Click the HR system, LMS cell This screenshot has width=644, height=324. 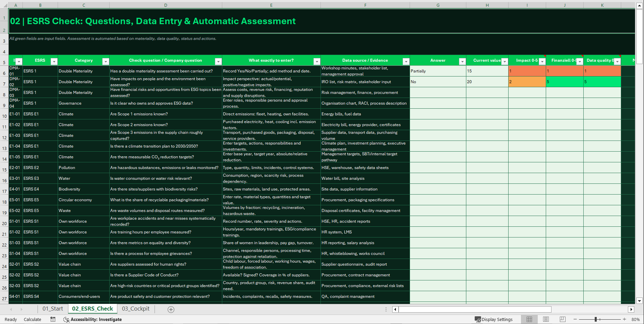pos(365,232)
